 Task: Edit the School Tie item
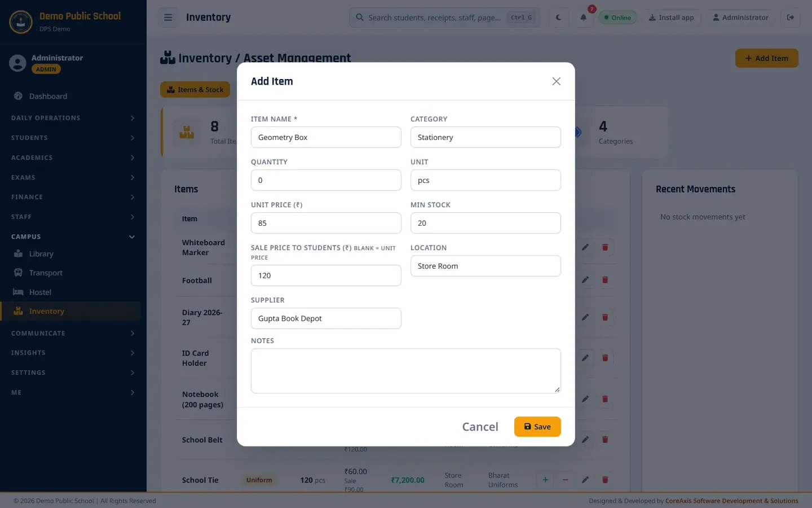click(x=585, y=480)
